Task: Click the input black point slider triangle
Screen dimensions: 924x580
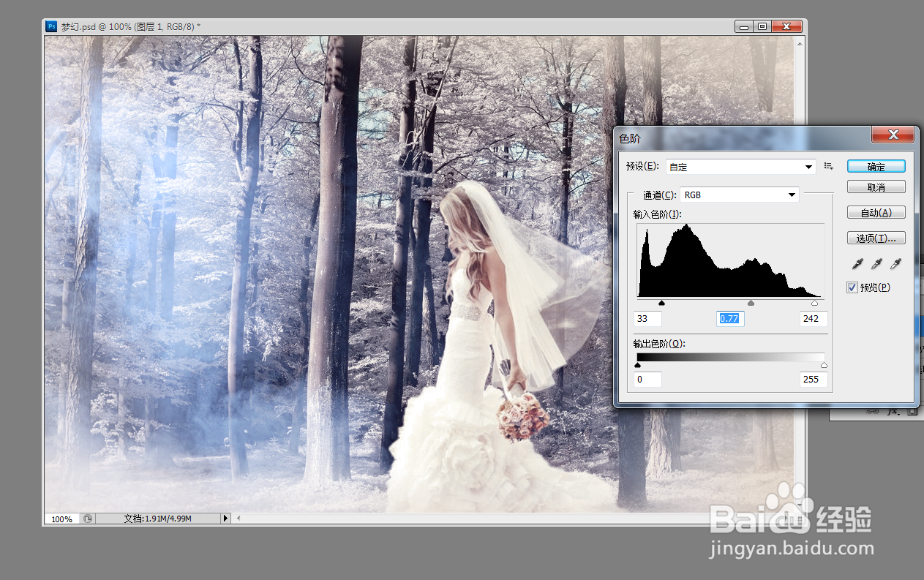Action: 661,302
